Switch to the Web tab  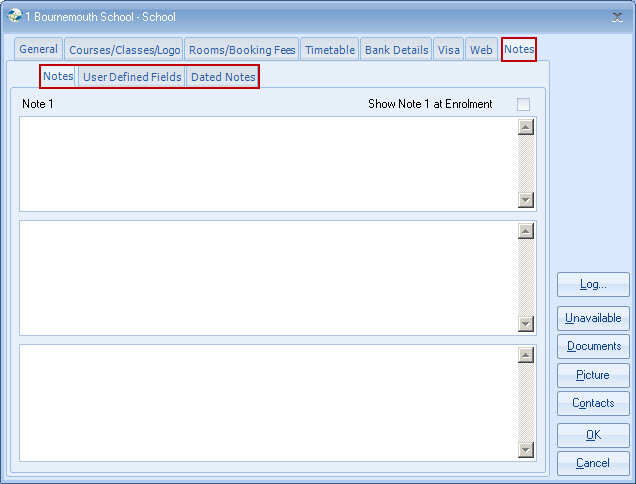pos(481,50)
